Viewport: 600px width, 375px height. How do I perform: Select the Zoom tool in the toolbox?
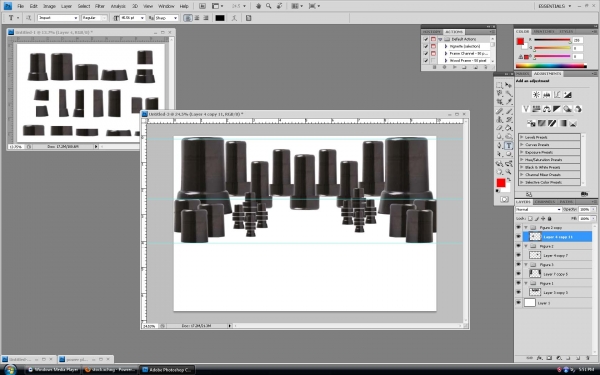pyautogui.click(x=509, y=172)
